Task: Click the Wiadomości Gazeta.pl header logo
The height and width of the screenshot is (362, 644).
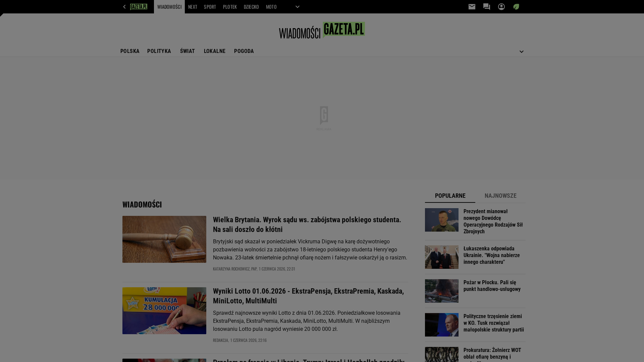Action: 322,31
